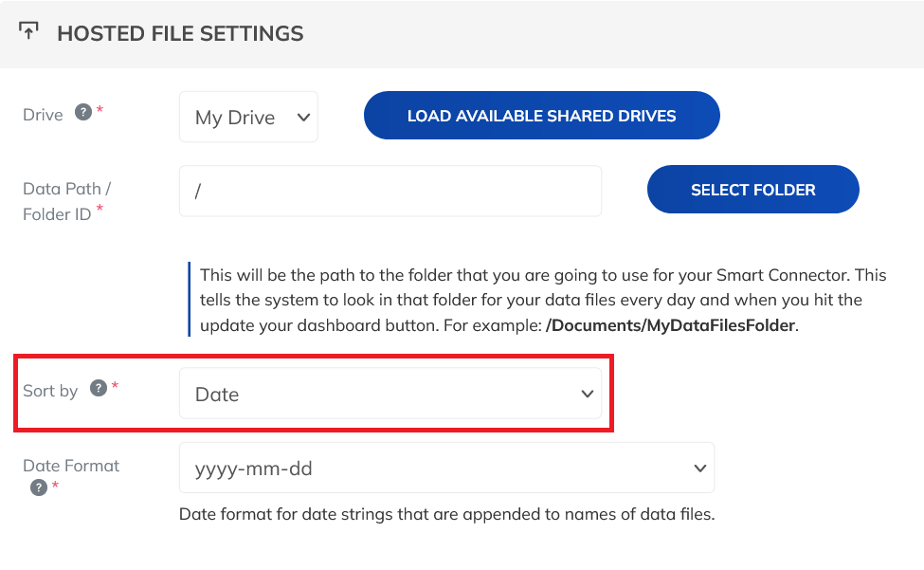The width and height of the screenshot is (924, 570).
Task: Click the chevron arrow on yyyy-mm-dd dropdown
Action: pyautogui.click(x=700, y=469)
